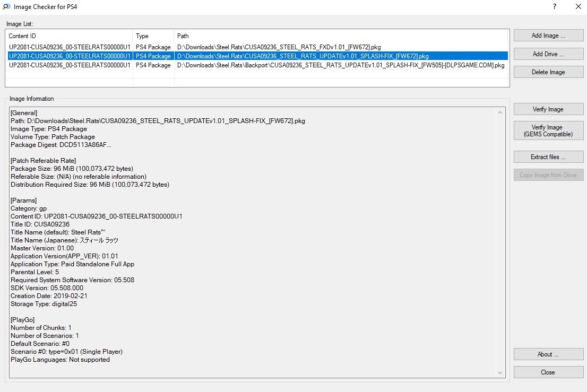The image size is (587, 392).
Task: Click the Creation Date: 2019-02-21 line
Action: pyautogui.click(x=49, y=295)
